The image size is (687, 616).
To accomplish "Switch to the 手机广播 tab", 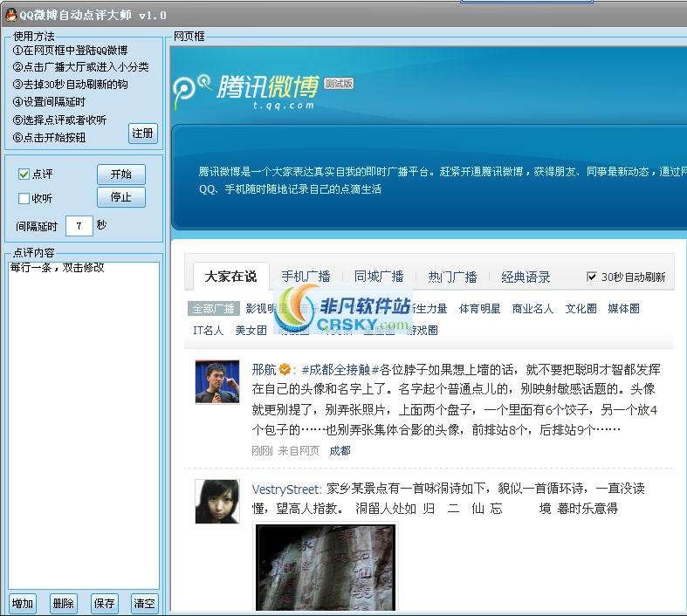I will (306, 277).
